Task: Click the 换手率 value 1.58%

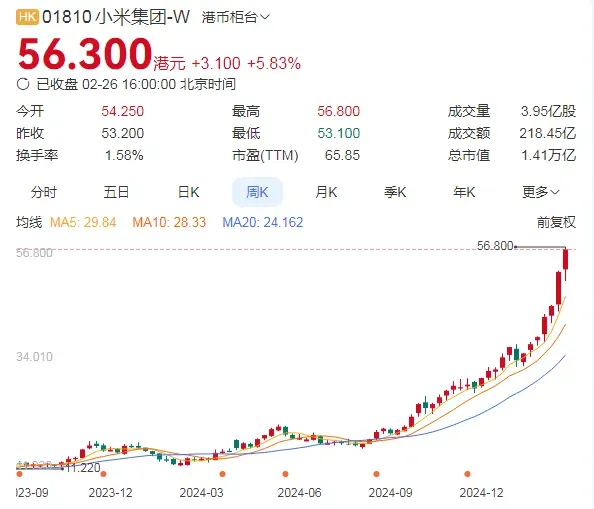Action: click(124, 155)
